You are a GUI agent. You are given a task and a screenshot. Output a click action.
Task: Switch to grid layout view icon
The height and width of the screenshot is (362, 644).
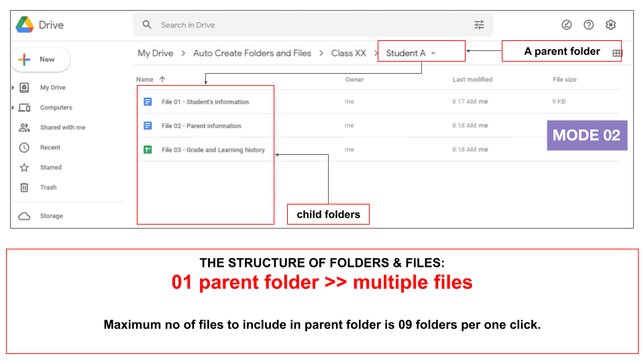[x=617, y=54]
